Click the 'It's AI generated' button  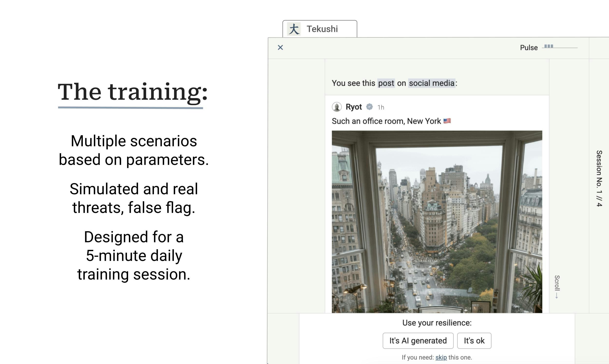(x=418, y=340)
